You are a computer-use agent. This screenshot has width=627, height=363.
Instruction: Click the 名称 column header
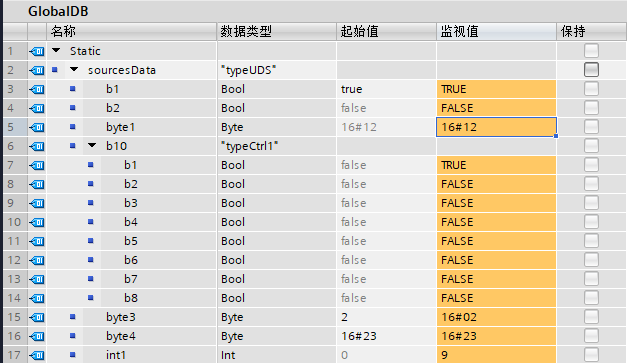pos(132,31)
